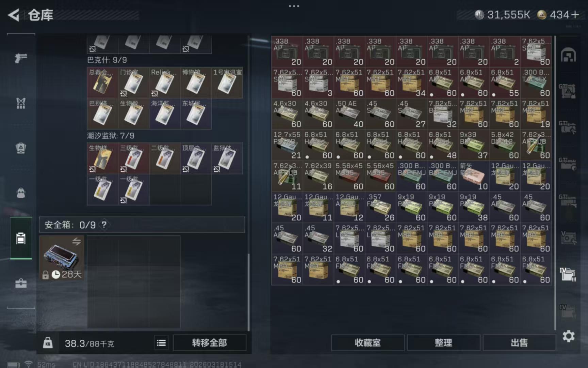
Task: Click the 巴克什: 9/9 label
Action: click(x=107, y=60)
